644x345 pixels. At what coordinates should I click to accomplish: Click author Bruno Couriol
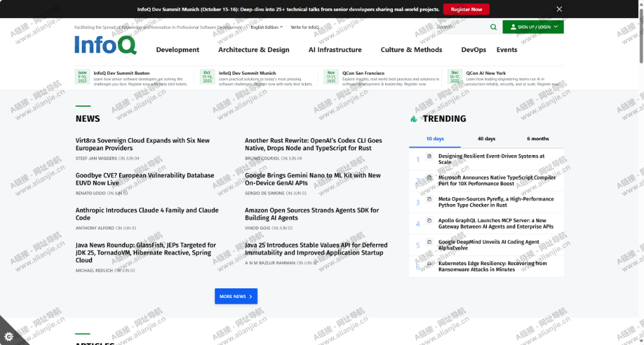(x=262, y=158)
